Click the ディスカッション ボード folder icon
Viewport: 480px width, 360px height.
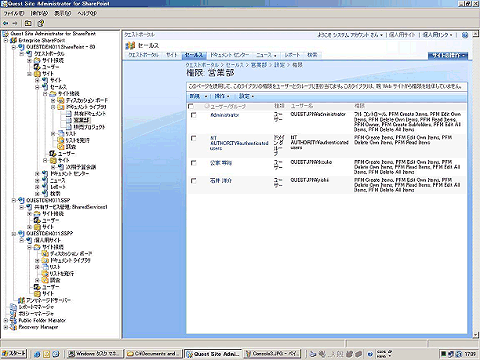pyautogui.click(x=61, y=100)
